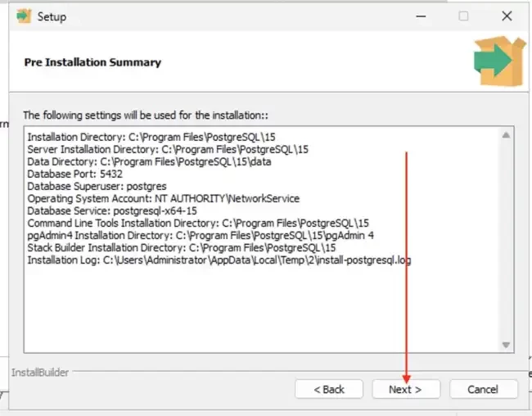Click the box-with-arrow installer logo
This screenshot has height=416, width=532.
(499, 61)
